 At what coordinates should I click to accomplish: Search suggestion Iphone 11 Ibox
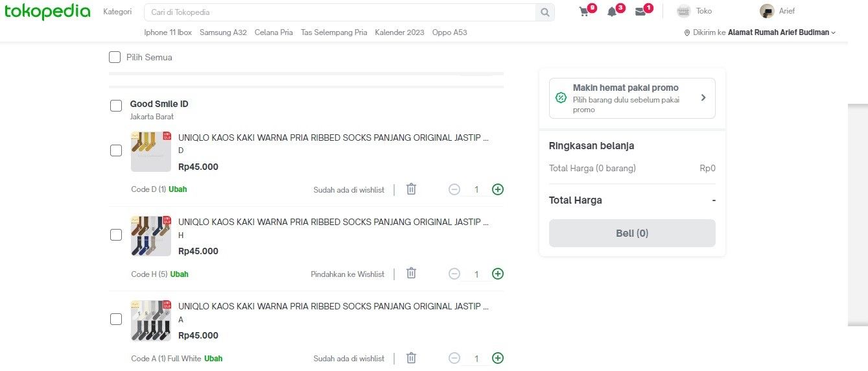pos(168,32)
